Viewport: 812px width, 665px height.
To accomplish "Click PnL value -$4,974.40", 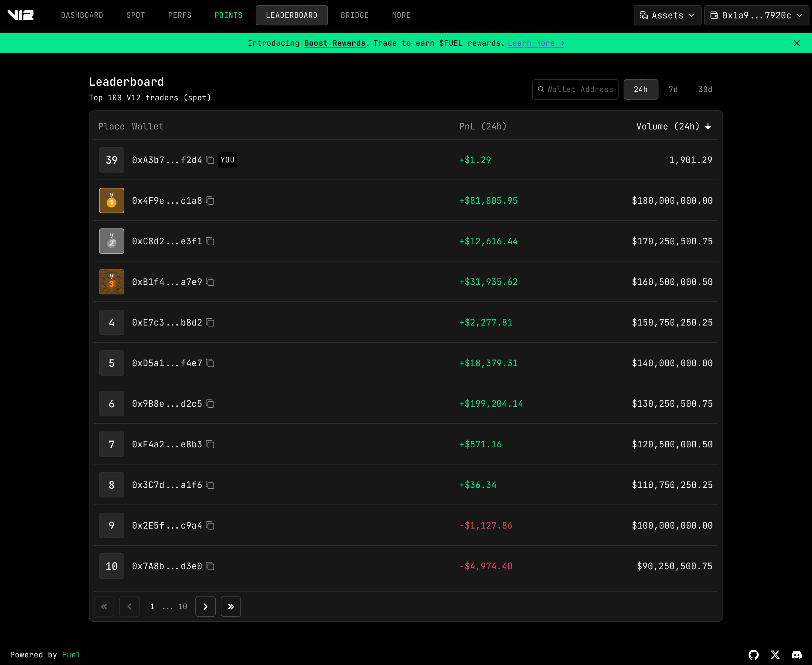I will 486,566.
